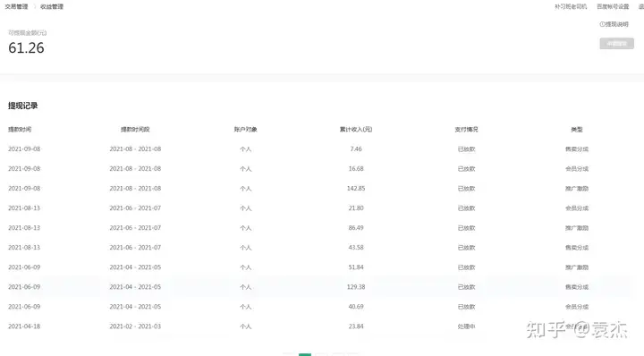Screen dimensions: 644x356
Task: Open the 补习班老司机 account menu
Action: click(x=571, y=6)
